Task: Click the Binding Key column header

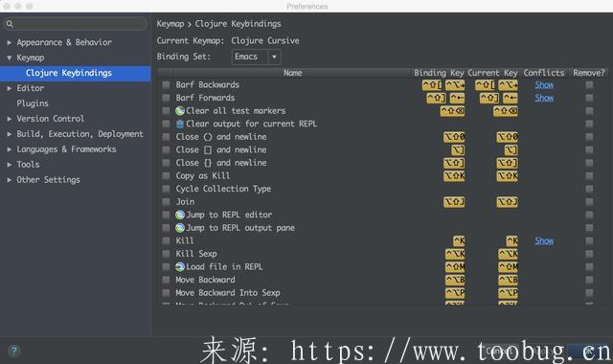Action: [x=439, y=73]
